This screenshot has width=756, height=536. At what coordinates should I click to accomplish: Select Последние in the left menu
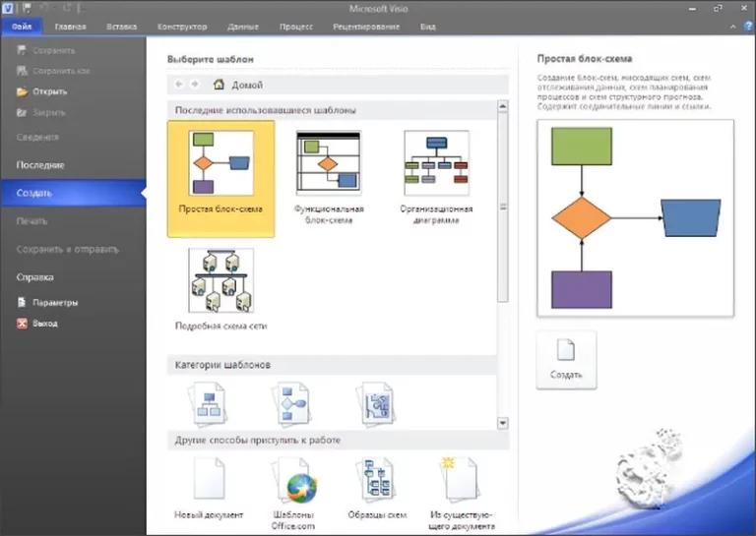[x=40, y=165]
